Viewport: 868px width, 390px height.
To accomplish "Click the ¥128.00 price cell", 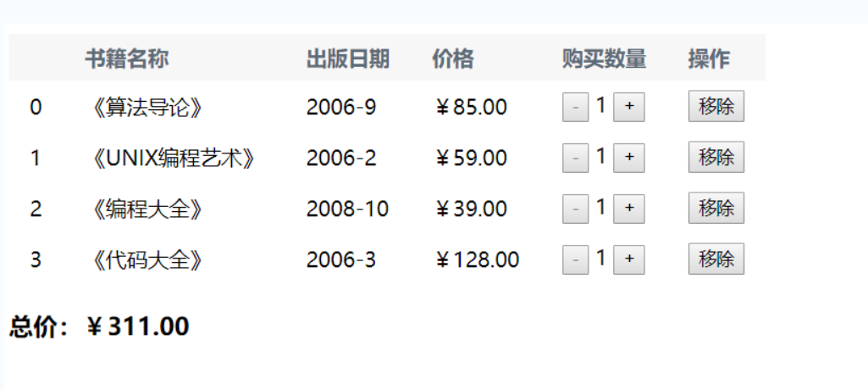I will [477, 259].
